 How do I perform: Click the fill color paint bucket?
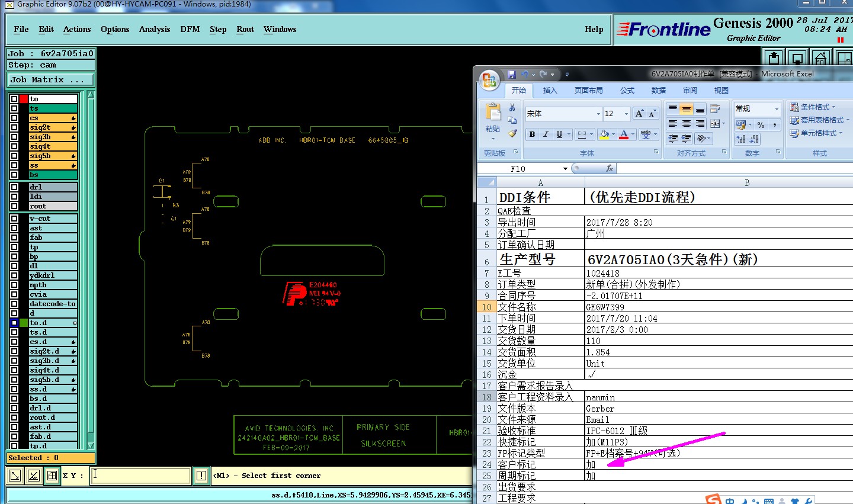pyautogui.click(x=604, y=134)
